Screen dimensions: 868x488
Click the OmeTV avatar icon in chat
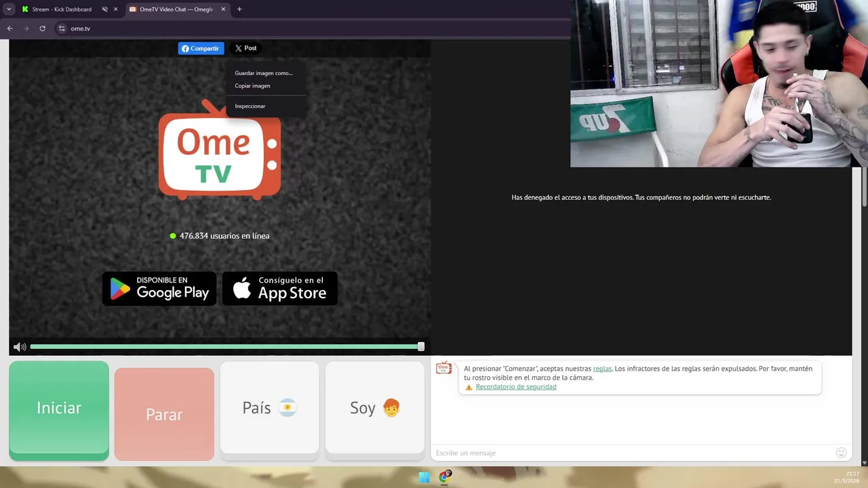pyautogui.click(x=443, y=368)
